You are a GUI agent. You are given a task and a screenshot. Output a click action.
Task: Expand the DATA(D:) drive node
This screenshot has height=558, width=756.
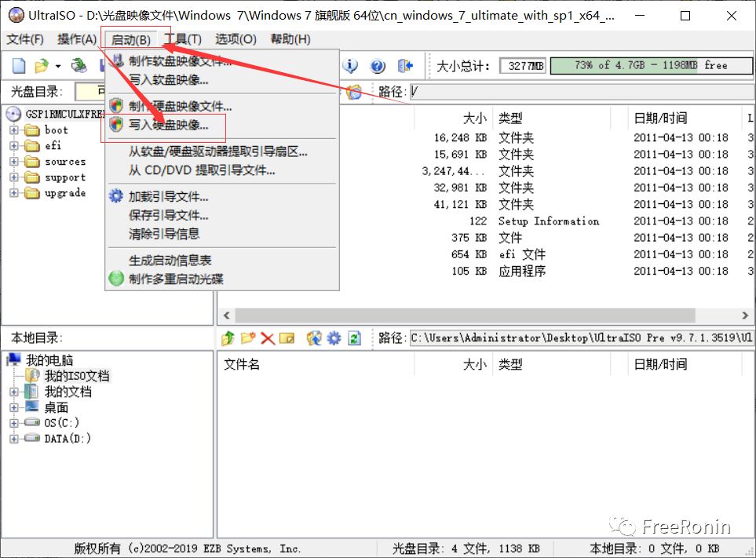tap(14, 439)
